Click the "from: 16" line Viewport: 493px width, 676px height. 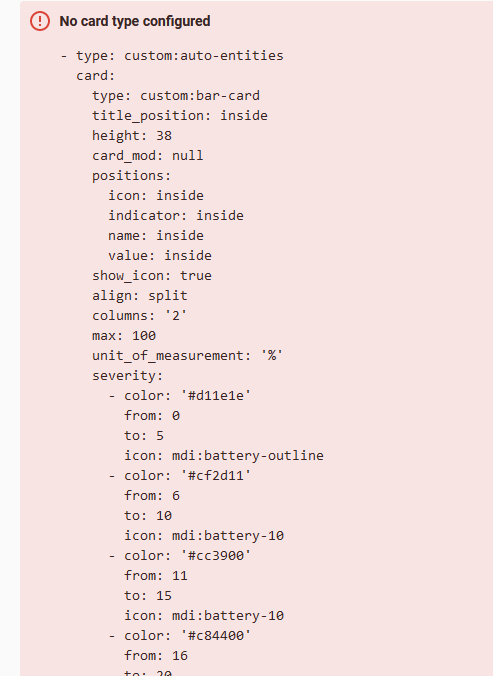coord(156,656)
